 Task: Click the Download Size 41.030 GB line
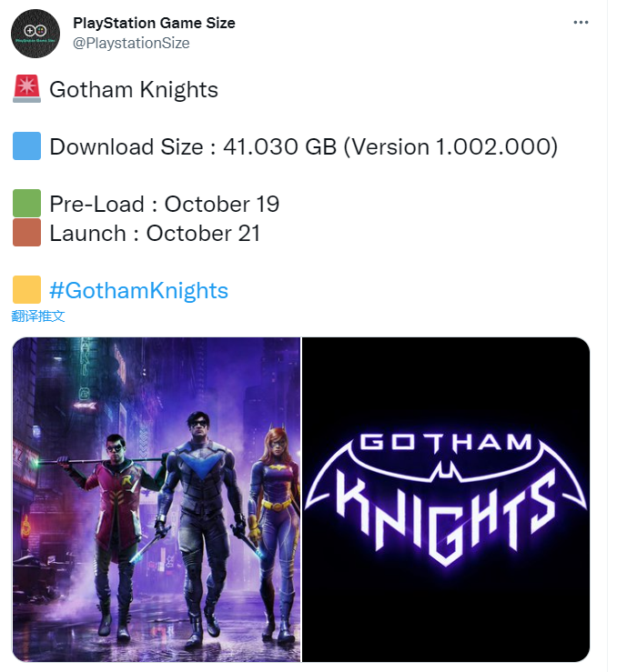point(303,146)
